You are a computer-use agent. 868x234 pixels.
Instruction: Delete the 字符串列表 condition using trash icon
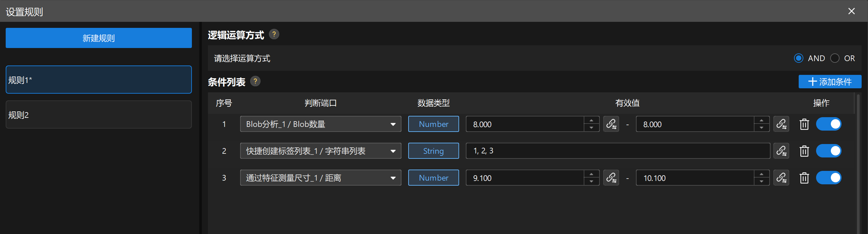[x=804, y=151]
